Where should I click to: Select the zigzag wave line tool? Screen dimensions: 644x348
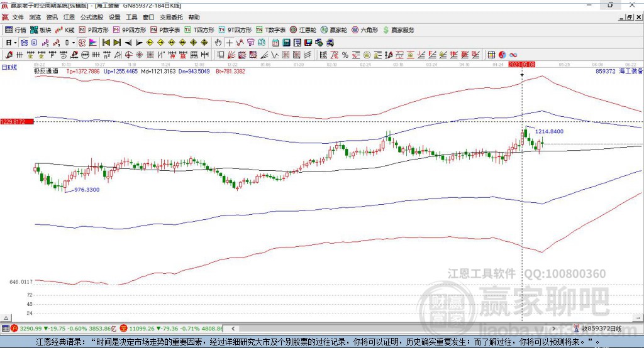coord(274,55)
